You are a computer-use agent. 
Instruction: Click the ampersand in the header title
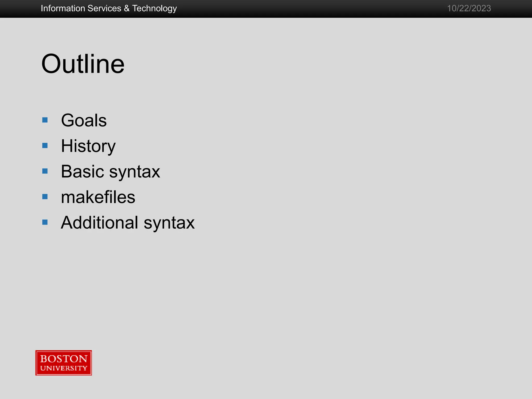127,8
